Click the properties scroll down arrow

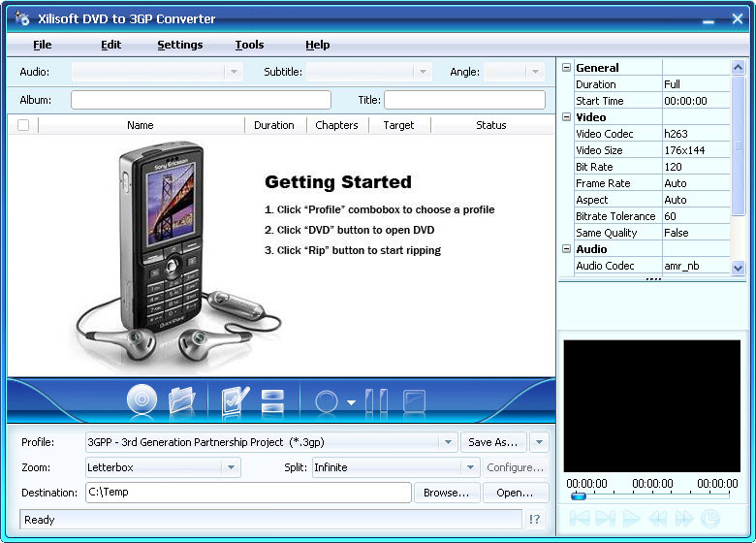[738, 268]
